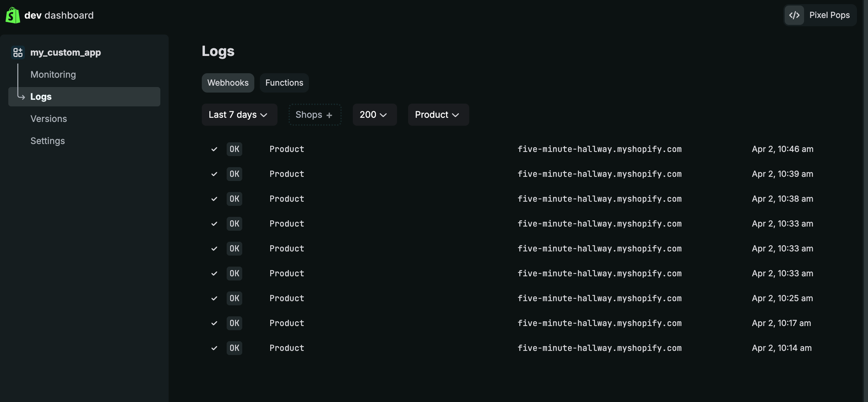868x402 pixels.
Task: Click the timestamp Apr 2, 10:17 am
Action: pos(782,323)
